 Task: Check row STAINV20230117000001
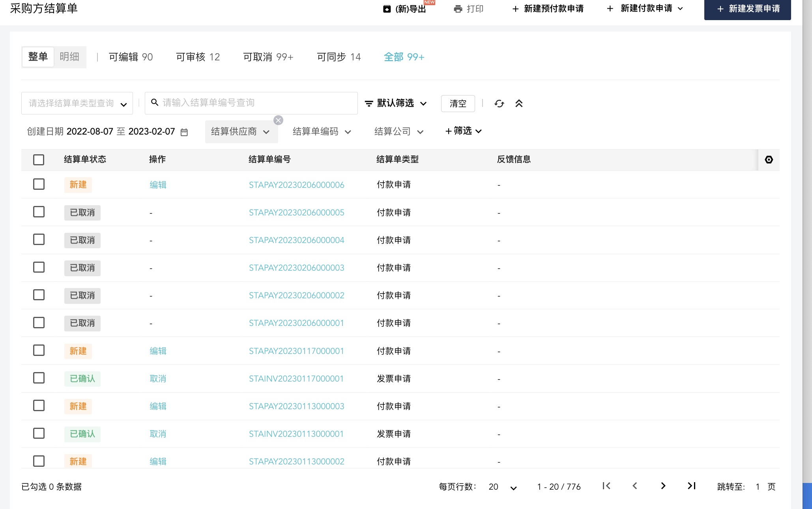(x=39, y=378)
